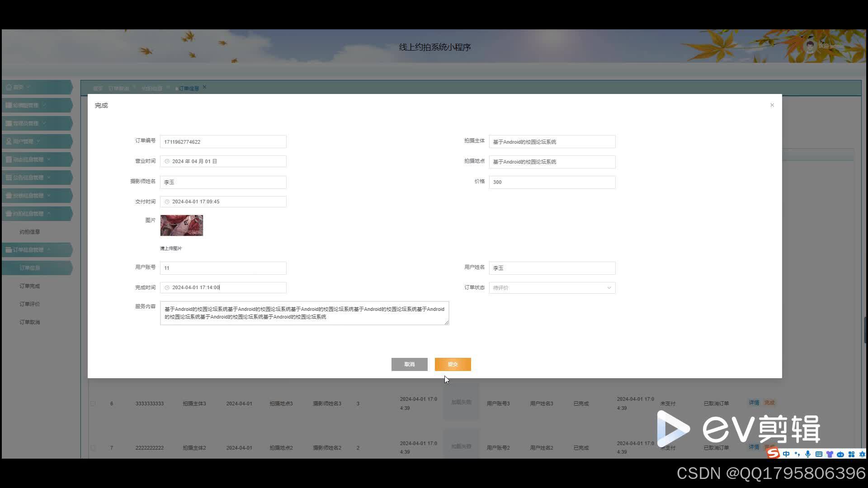Check the checkbox for table row 6
The image size is (868, 488).
[93, 404]
